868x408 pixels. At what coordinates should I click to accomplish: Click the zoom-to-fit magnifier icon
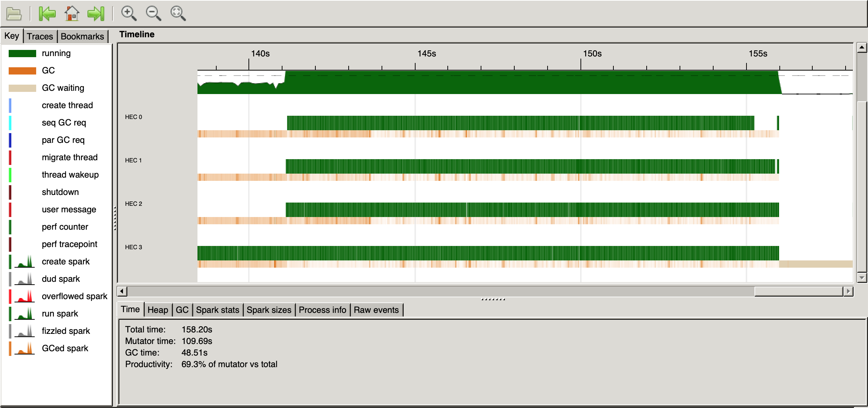tap(178, 14)
